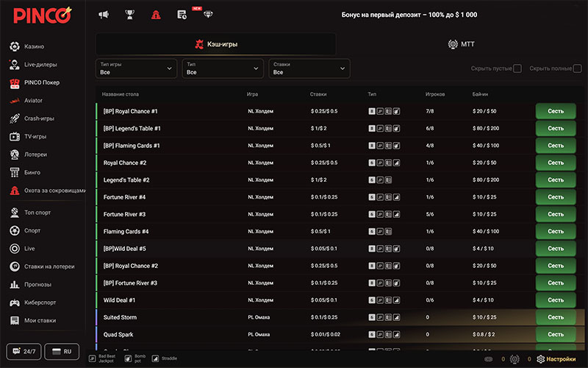Click the red treasure icon in top bar

(156, 15)
